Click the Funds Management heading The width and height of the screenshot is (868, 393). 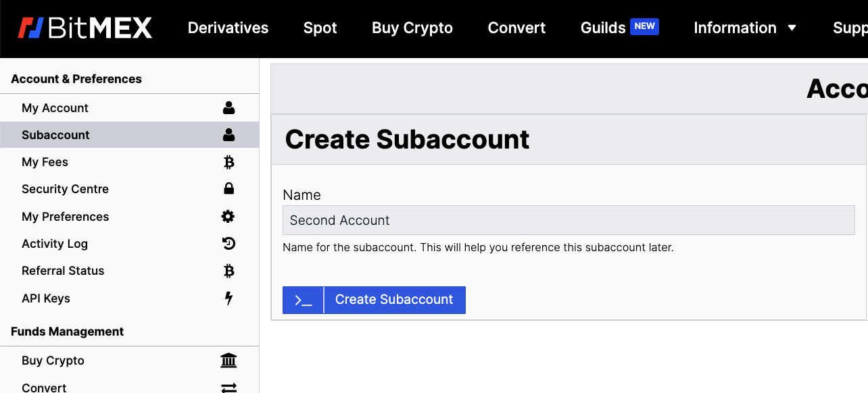(68, 332)
